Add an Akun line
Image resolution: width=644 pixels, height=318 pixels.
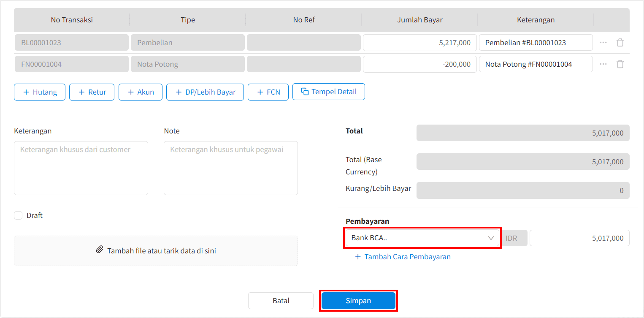141,92
